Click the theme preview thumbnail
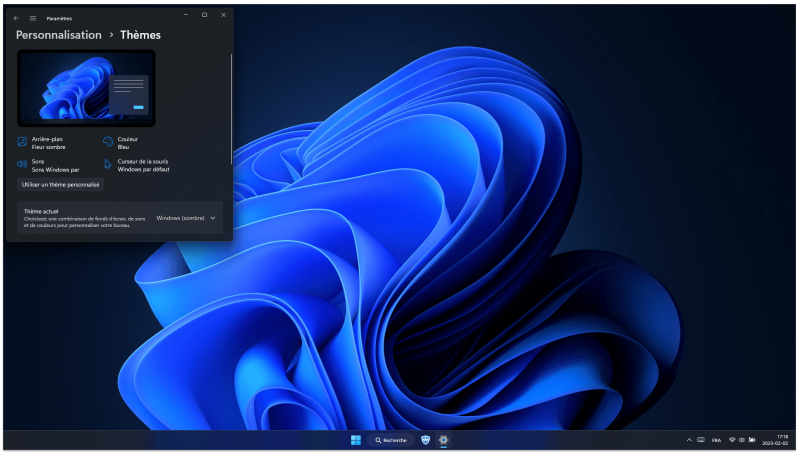The image size is (800, 454). tap(86, 88)
